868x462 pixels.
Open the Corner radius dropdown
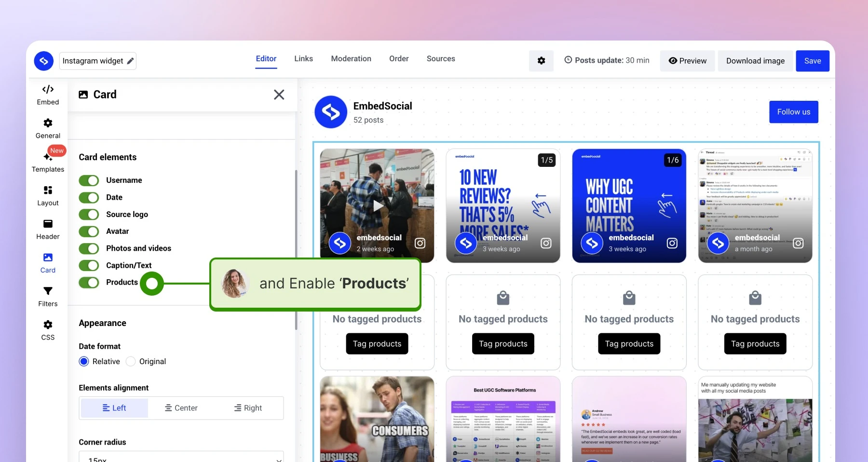coord(181,457)
